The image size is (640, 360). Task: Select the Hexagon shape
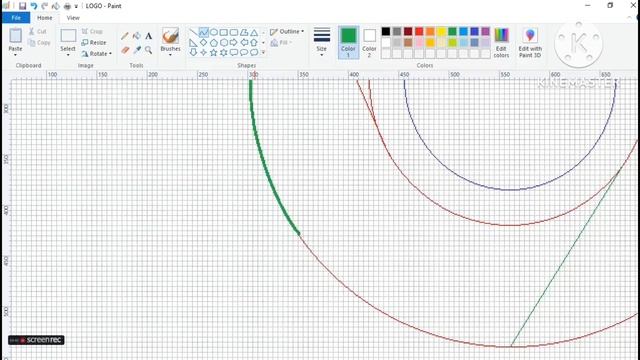224,42
